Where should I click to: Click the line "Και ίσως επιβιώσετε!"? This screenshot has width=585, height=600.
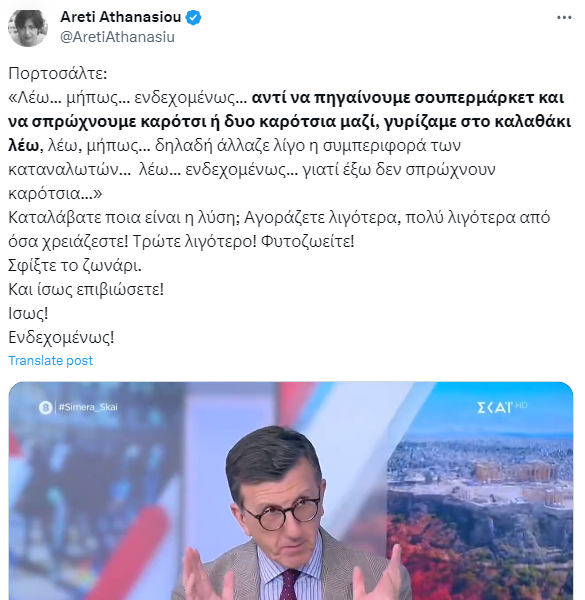[86, 289]
